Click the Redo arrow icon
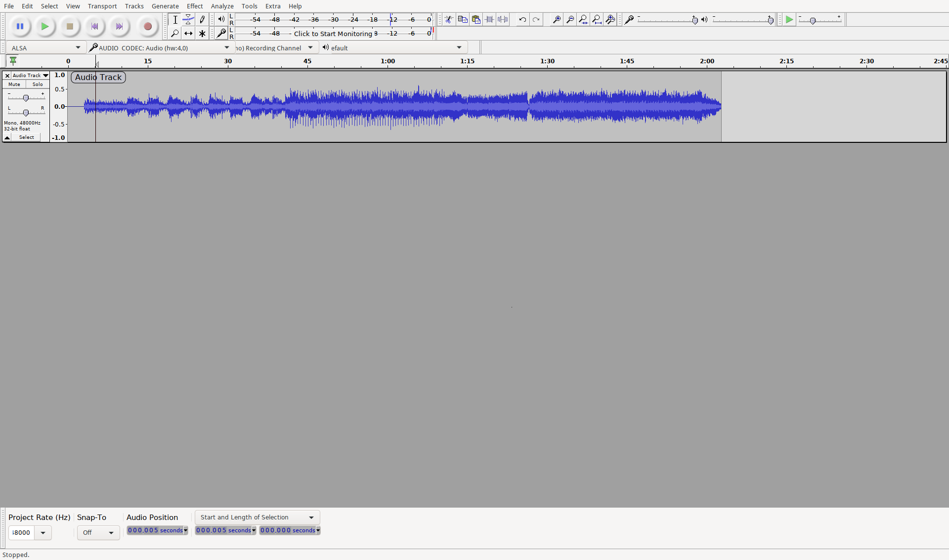The image size is (949, 560). pyautogui.click(x=536, y=20)
